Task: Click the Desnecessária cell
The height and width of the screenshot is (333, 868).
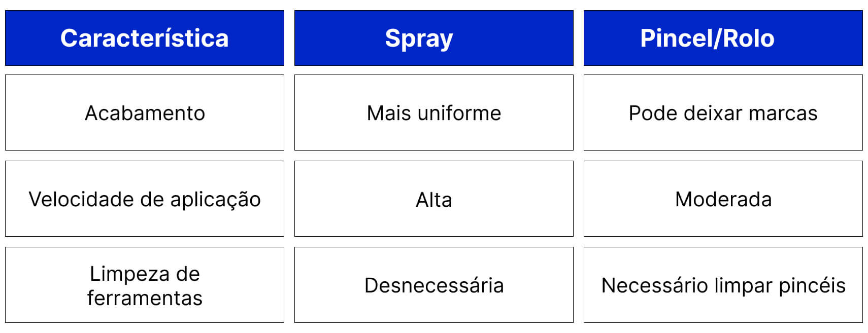Action: click(433, 285)
